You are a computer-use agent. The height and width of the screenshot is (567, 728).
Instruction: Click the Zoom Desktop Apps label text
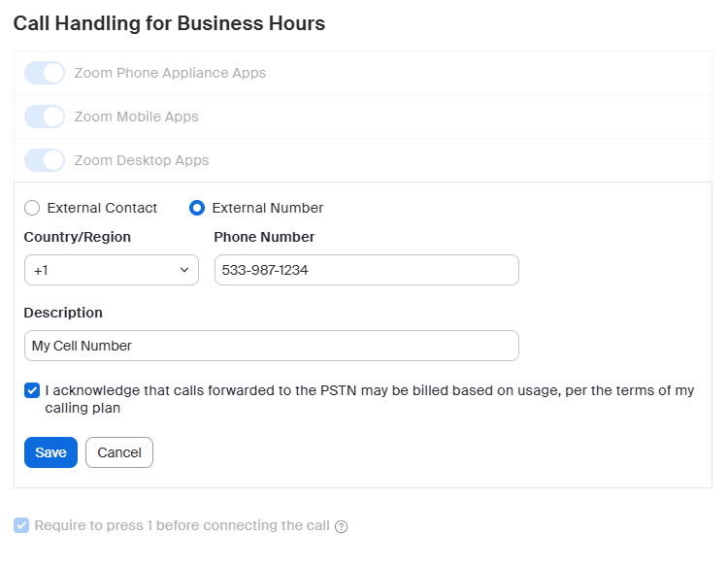[142, 160]
